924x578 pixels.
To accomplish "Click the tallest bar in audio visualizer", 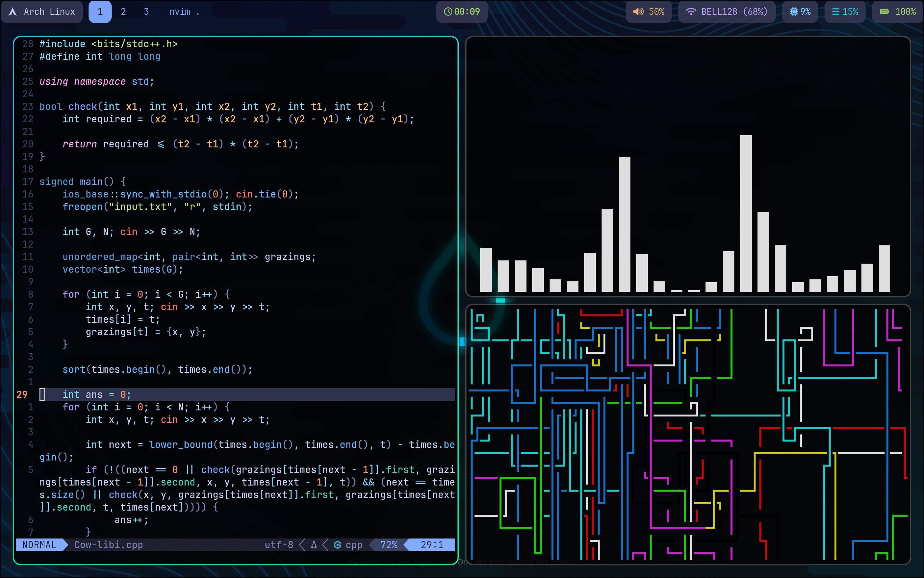I will pyautogui.click(x=746, y=213).
